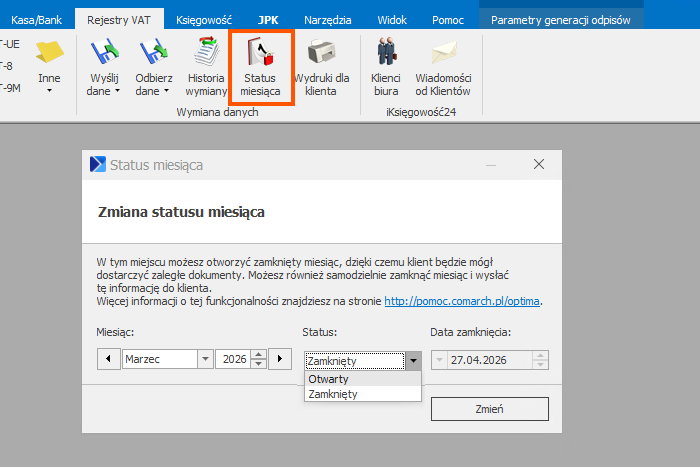This screenshot has width=700, height=469.
Task: Close the Status miesiąca dialog
Action: click(538, 164)
